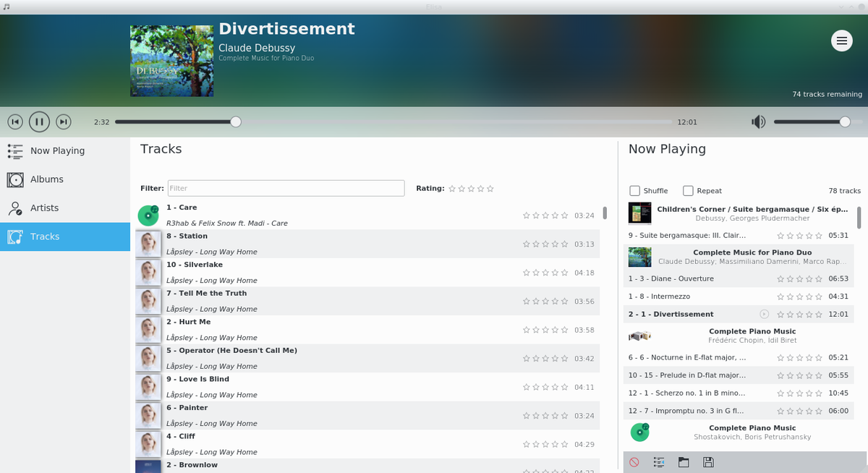The width and height of the screenshot is (868, 473).
Task: Pause the current track
Action: (39, 122)
